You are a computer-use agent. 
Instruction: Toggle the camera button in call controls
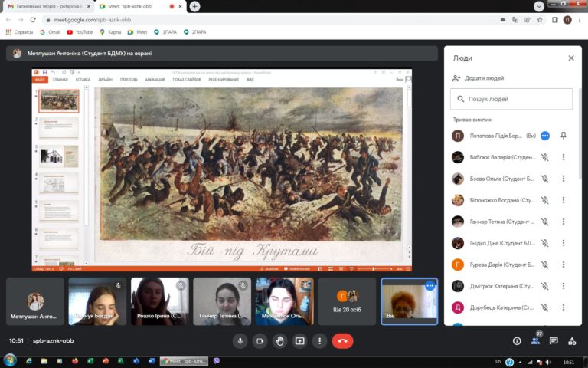[260, 341]
